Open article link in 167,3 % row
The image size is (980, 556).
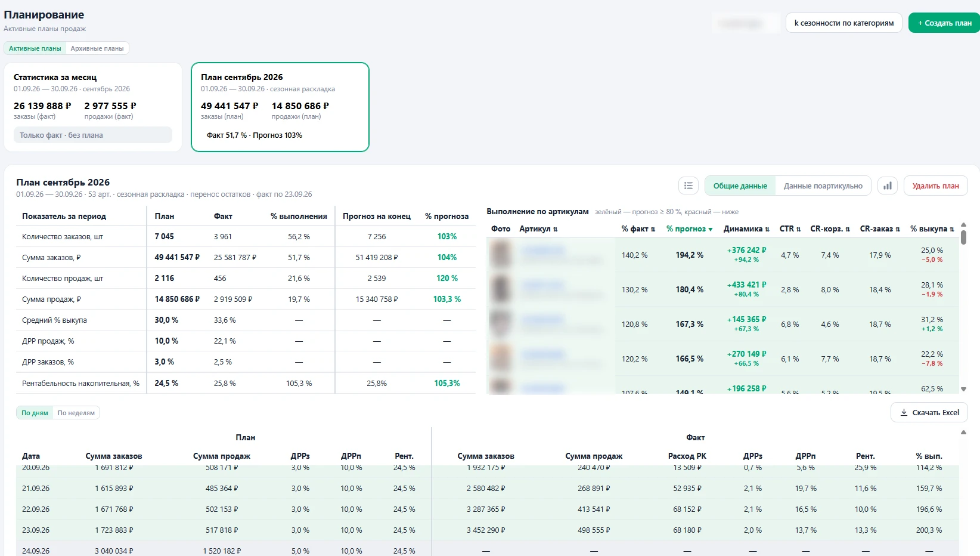tap(542, 320)
